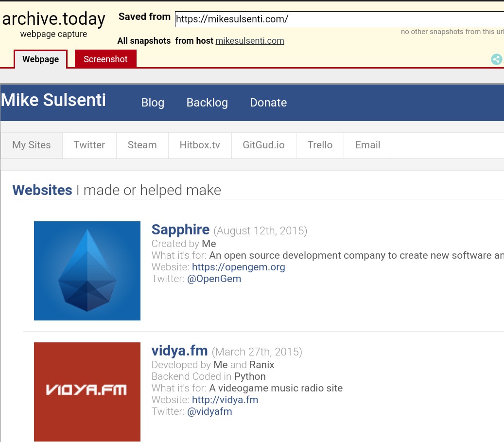Select the Trello tab

pos(320,145)
